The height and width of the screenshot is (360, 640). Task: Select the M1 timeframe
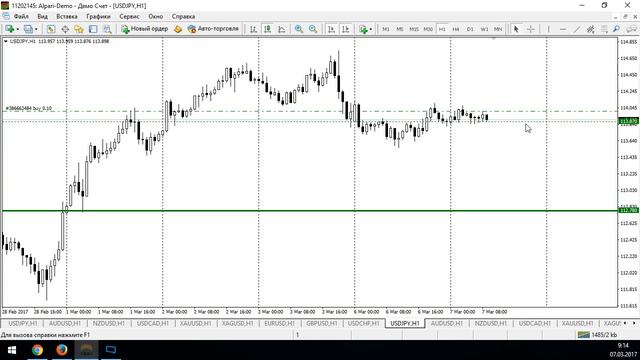pos(385,29)
